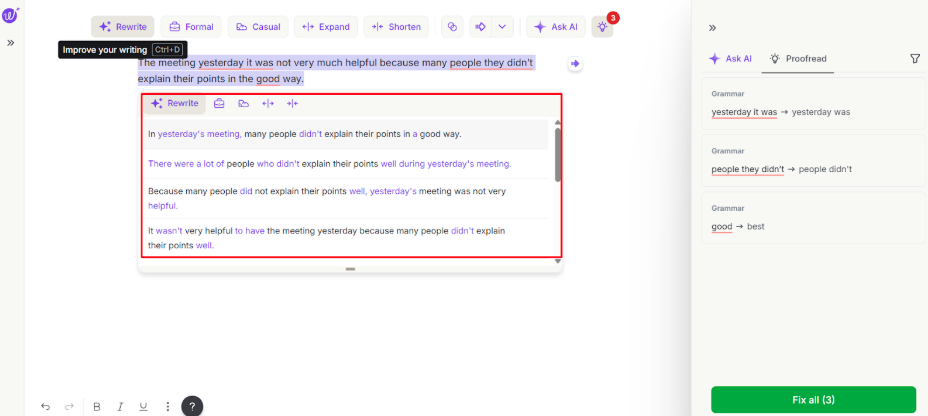Click Shorten in the top toolbar
The height and width of the screenshot is (416, 928).
tap(396, 27)
